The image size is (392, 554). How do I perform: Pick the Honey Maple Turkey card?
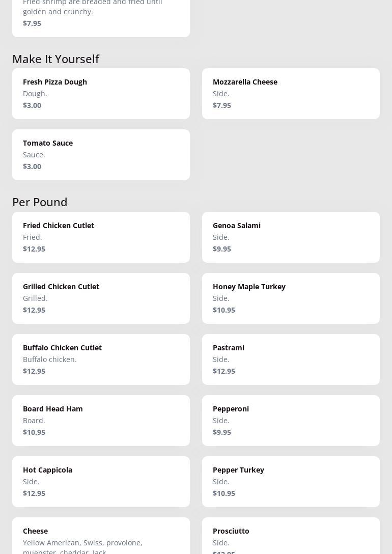(291, 298)
